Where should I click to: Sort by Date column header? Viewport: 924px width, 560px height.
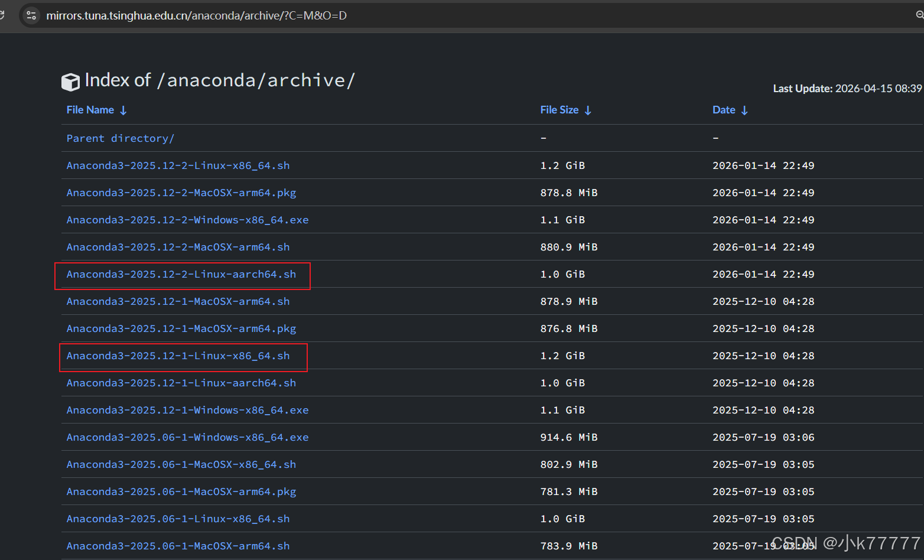(x=724, y=110)
